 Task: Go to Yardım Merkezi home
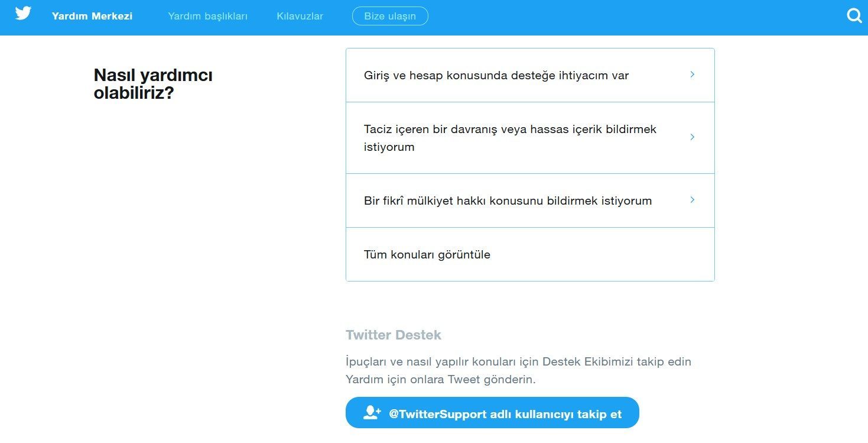(92, 16)
